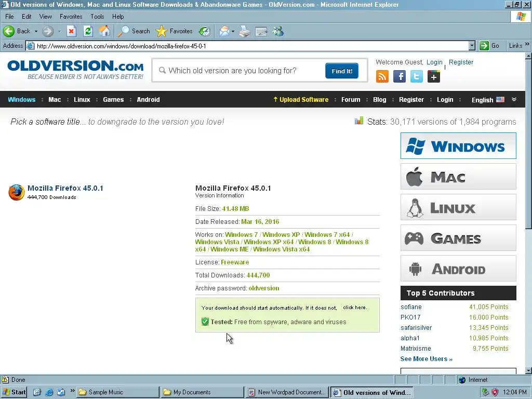
Task: Open the Messenger icon in toolbar
Action: pyautogui.click(x=278, y=31)
